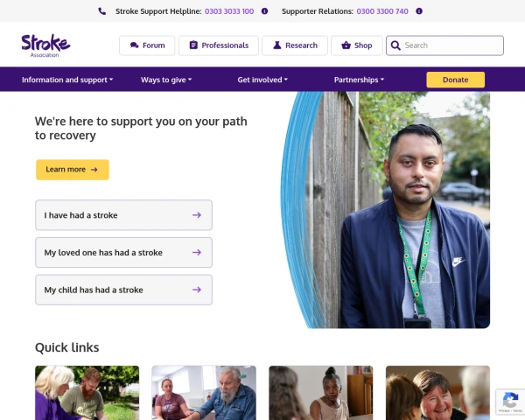Screen dimensions: 525x420
Task: Visit the Shop
Action: (357, 45)
